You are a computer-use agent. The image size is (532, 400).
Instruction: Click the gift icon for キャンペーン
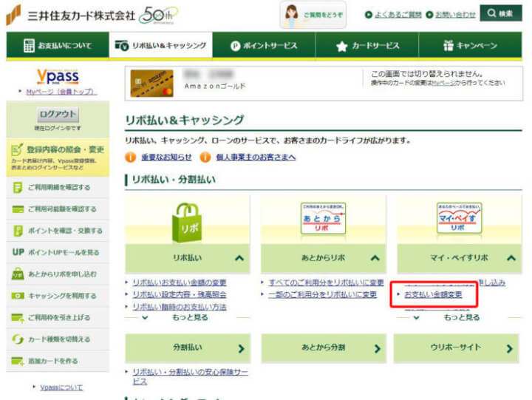[x=449, y=45]
